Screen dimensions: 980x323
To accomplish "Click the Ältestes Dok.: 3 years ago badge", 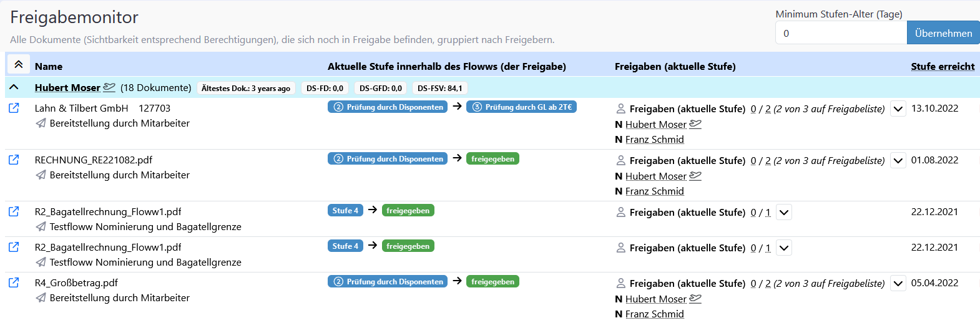I will click(x=246, y=89).
